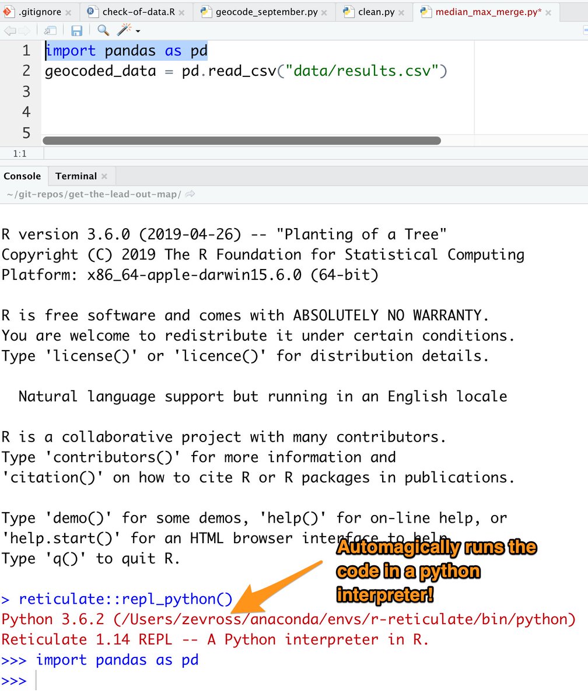Click the view working directory arrow icon
The image size is (588, 700).
190,194
